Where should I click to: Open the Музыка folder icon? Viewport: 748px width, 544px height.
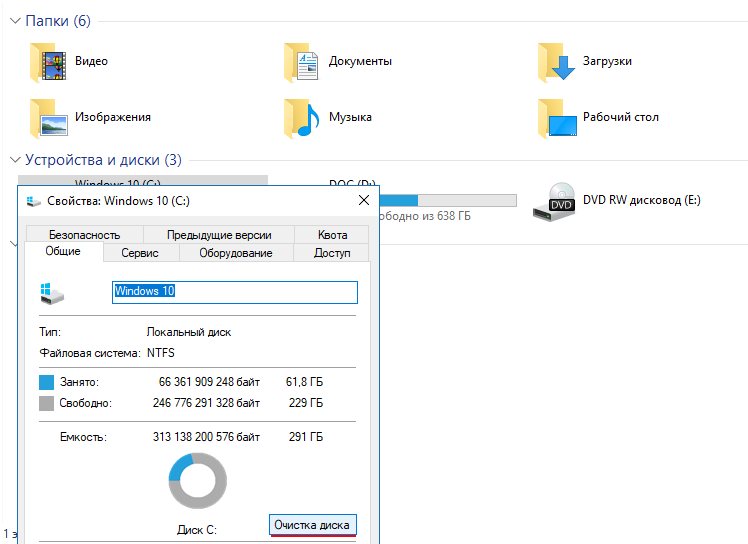pos(301,118)
